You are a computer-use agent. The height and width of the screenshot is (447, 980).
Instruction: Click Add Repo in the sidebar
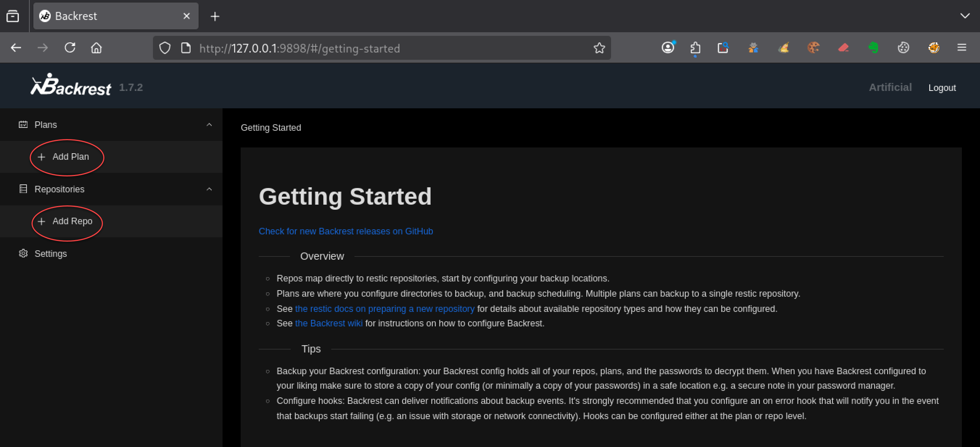point(111,221)
